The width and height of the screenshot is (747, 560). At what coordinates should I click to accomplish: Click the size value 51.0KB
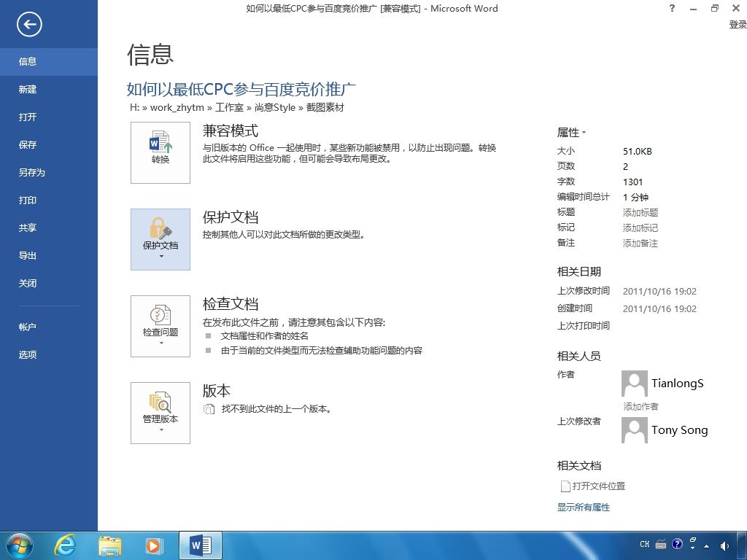[x=637, y=152]
